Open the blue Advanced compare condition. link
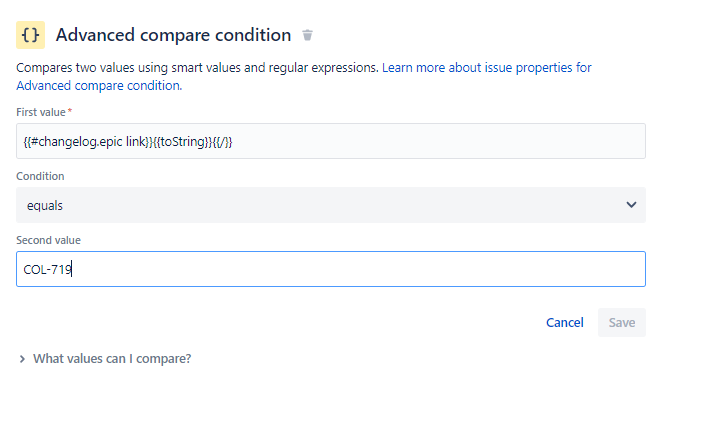The width and height of the screenshot is (704, 444). pyautogui.click(x=99, y=85)
